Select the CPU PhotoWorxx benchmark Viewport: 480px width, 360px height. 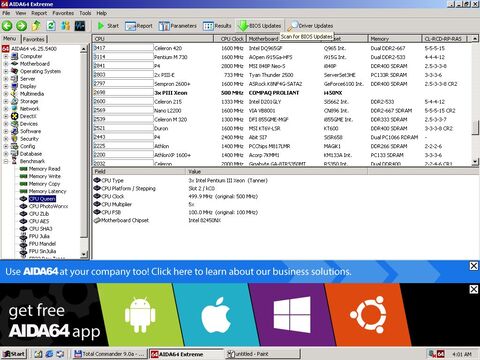tap(48, 206)
